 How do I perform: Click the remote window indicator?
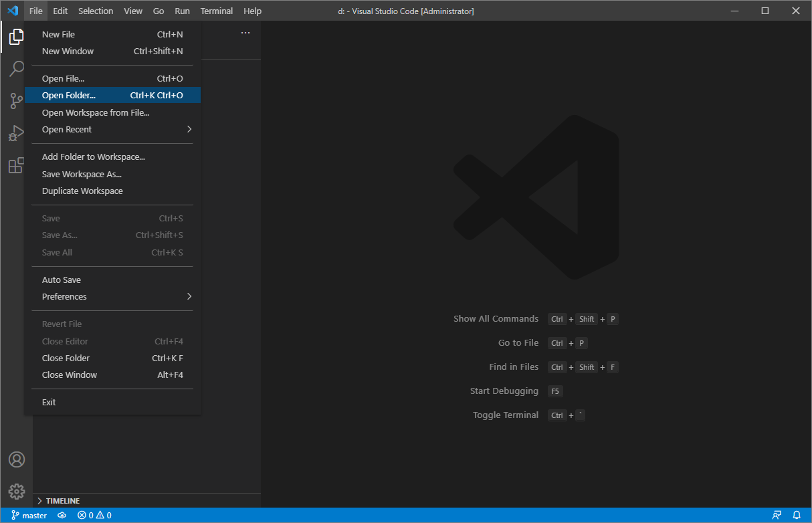(x=776, y=515)
